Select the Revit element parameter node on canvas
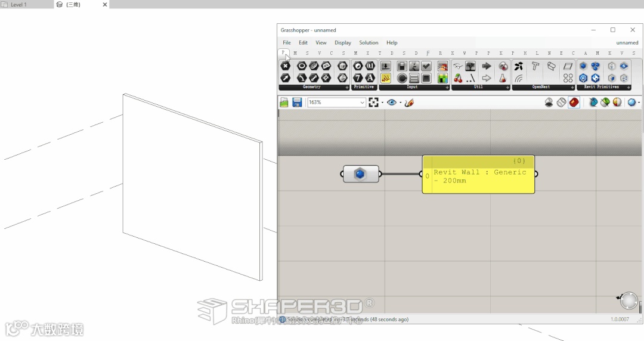This screenshot has height=341, width=644. pyautogui.click(x=361, y=174)
